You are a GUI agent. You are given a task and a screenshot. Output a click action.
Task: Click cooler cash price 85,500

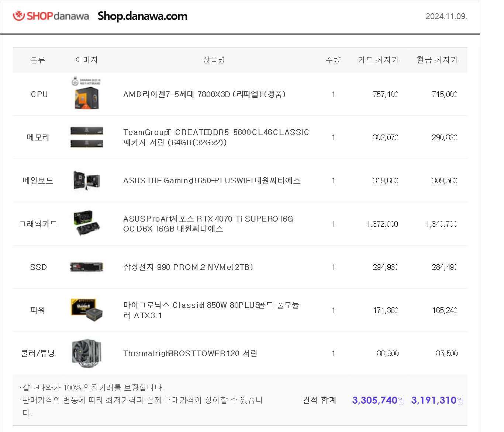pos(447,353)
